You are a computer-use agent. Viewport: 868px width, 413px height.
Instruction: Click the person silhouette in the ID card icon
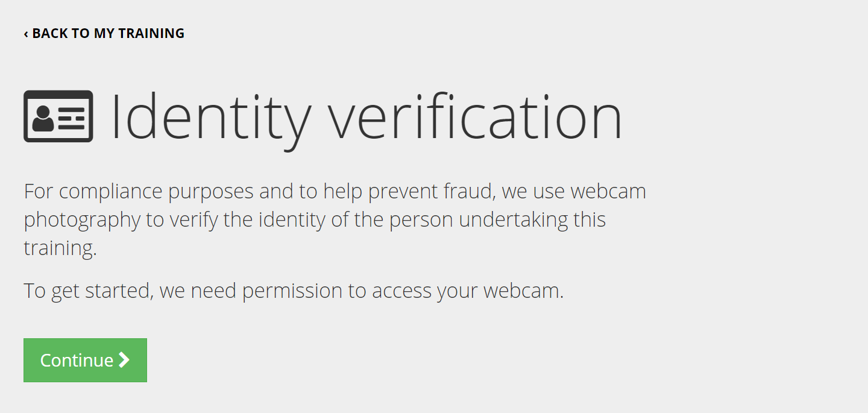pyautogui.click(x=43, y=118)
